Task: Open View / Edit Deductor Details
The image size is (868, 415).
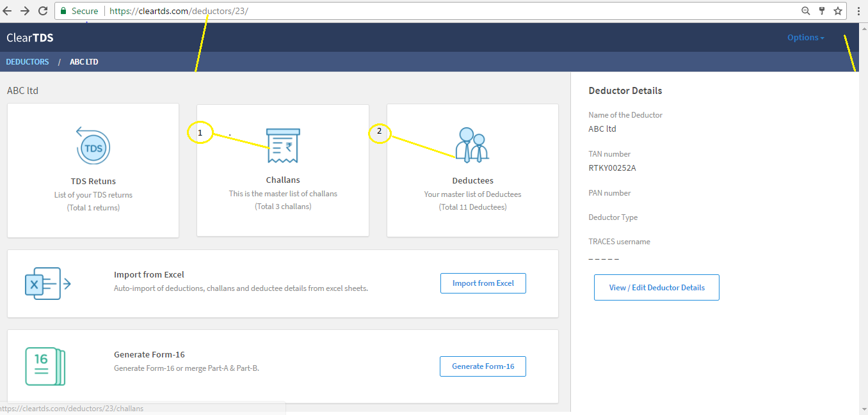Action: 656,288
